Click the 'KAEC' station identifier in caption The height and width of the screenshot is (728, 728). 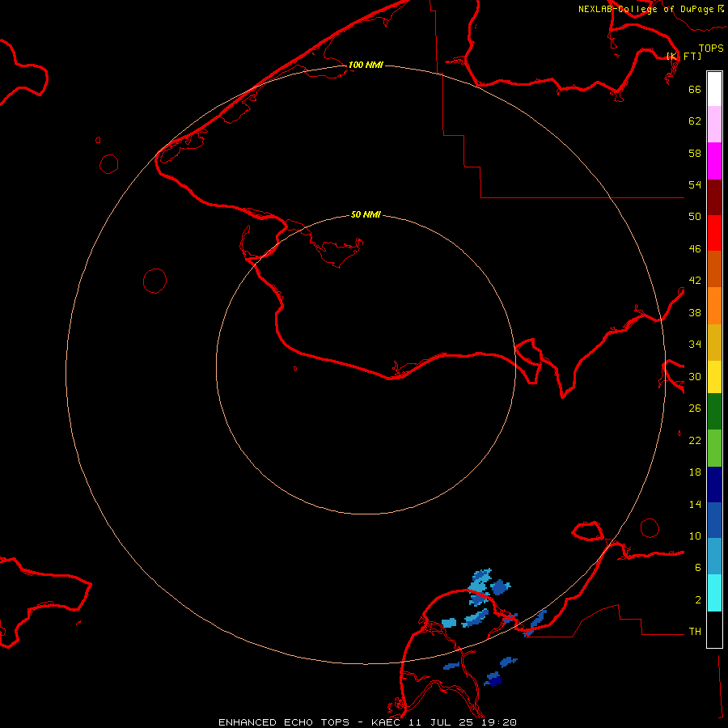pos(387,722)
